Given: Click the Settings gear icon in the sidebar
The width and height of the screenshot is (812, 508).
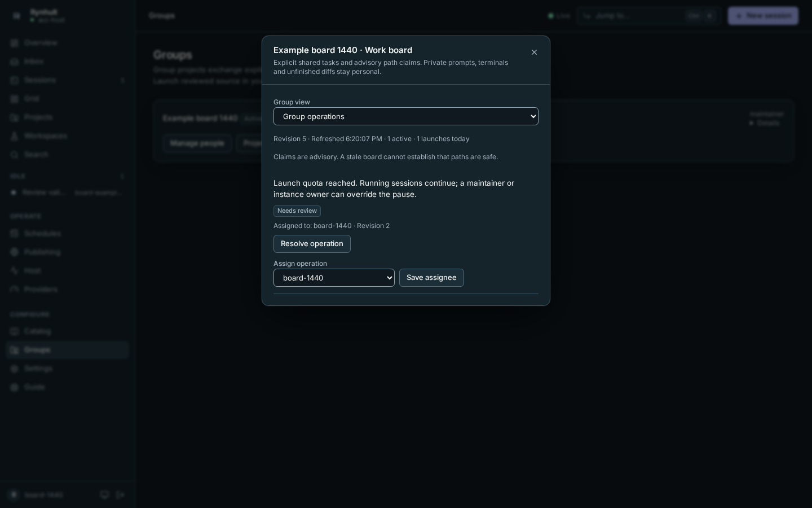Looking at the screenshot, I should click(15, 369).
